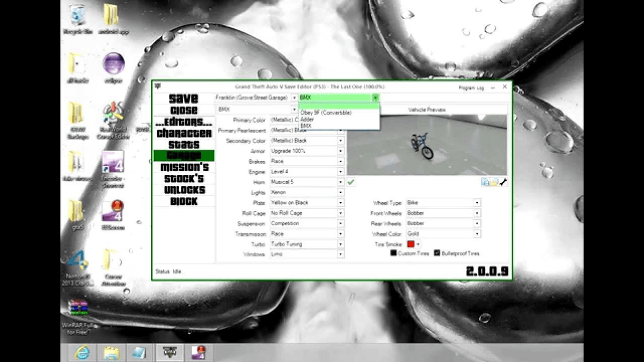Viewport: 644px width, 362px height.
Task: Open the Stats editor section
Action: click(x=184, y=145)
